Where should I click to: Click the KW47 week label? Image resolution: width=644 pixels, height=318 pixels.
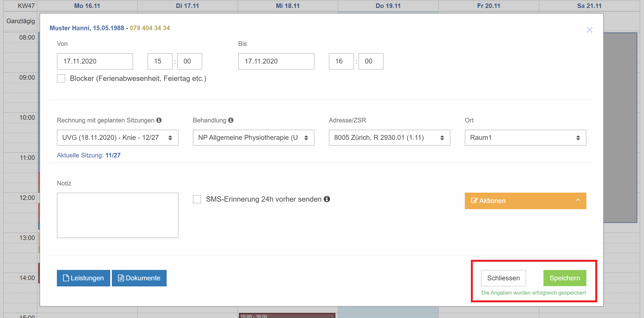point(26,6)
